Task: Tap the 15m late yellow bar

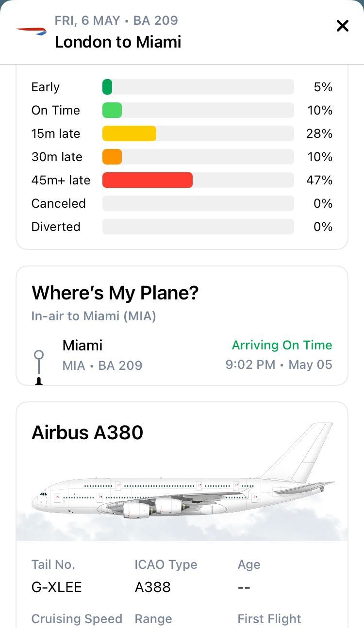Action: 129,133
